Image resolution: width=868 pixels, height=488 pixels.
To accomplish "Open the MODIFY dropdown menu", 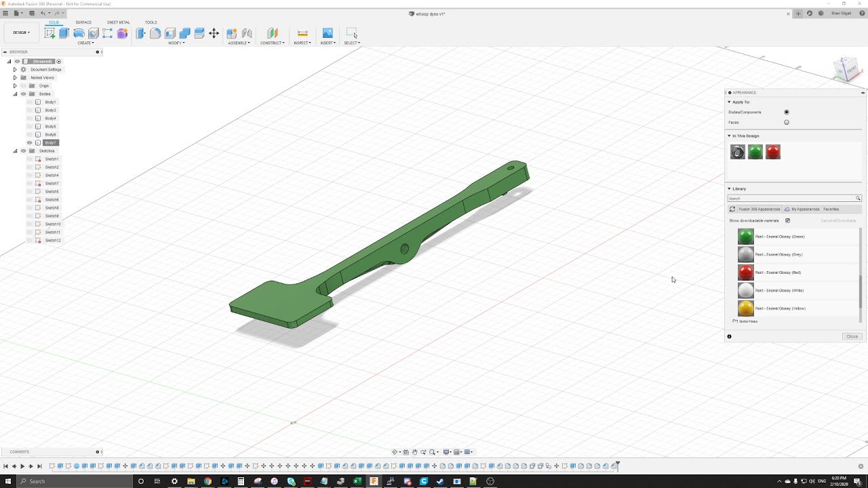I will 176,43.
